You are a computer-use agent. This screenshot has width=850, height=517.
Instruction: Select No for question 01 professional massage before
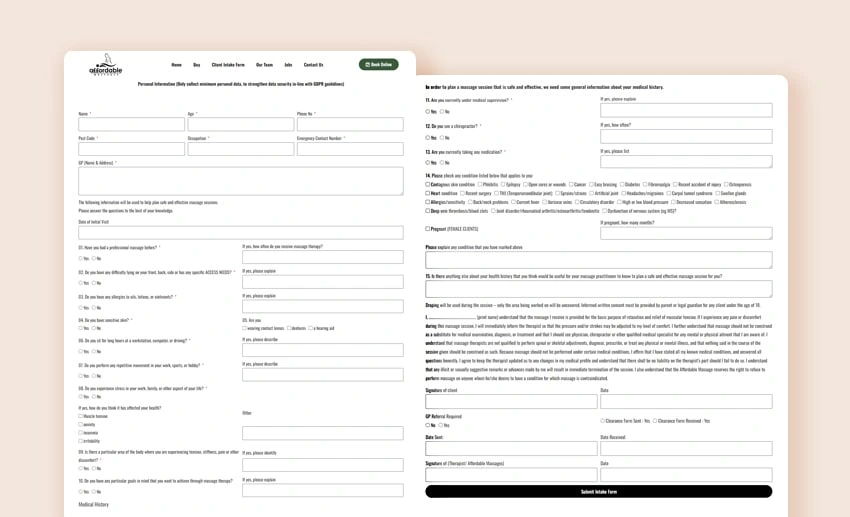pos(94,258)
